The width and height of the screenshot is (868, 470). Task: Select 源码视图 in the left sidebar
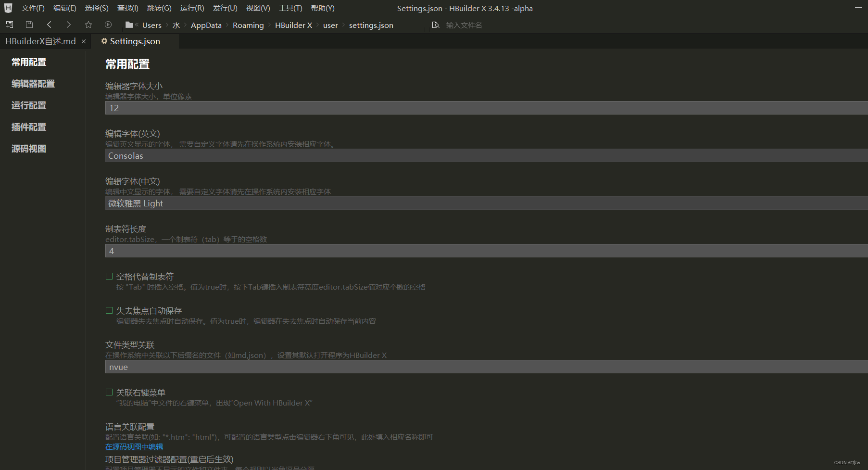pyautogui.click(x=28, y=149)
